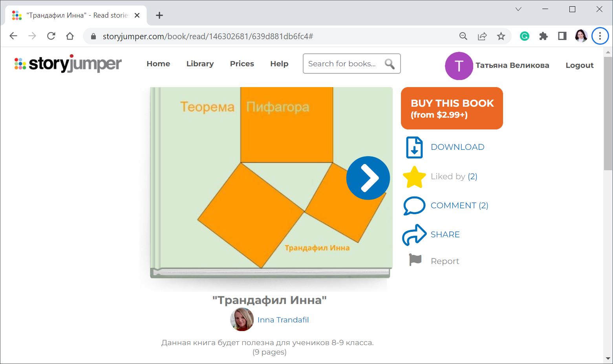
Task: Click the yellow star like icon
Action: [414, 177]
